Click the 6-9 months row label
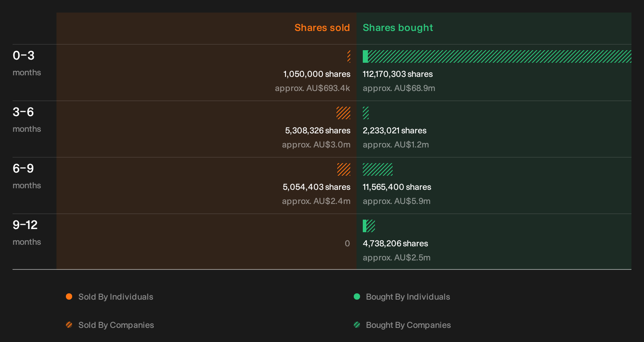 point(27,176)
